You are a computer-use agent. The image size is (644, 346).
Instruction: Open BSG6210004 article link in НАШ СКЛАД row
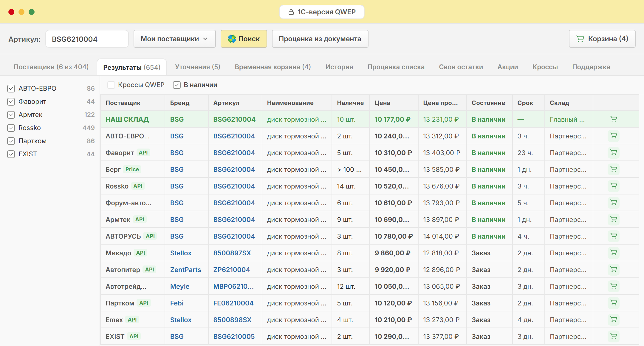[x=234, y=119]
